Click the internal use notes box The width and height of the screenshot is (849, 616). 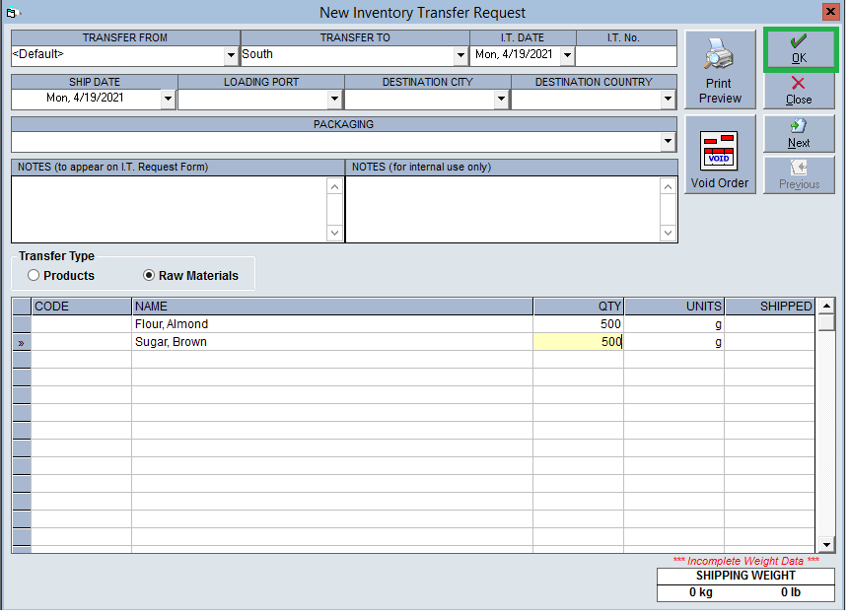tap(505, 210)
